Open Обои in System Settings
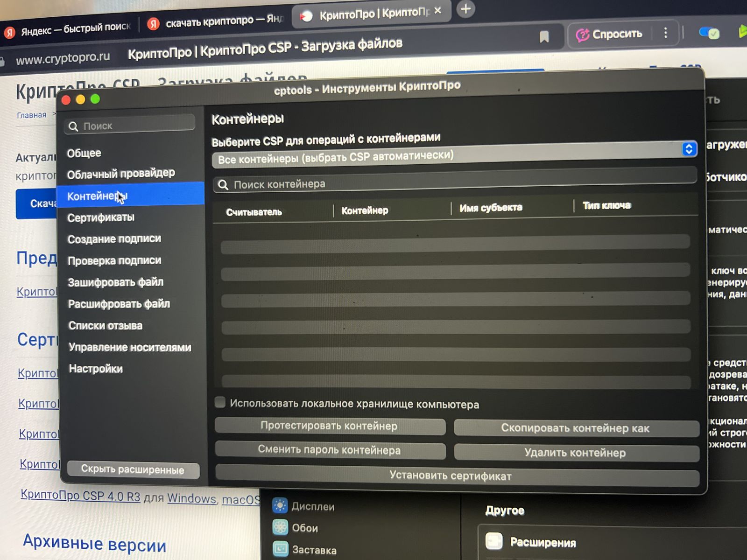Screen dimensions: 747x560 (x=295, y=527)
